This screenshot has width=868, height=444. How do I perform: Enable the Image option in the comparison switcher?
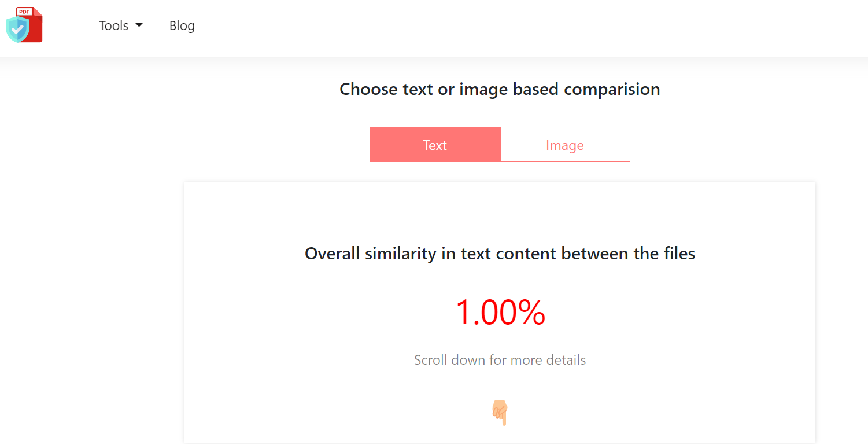click(564, 144)
